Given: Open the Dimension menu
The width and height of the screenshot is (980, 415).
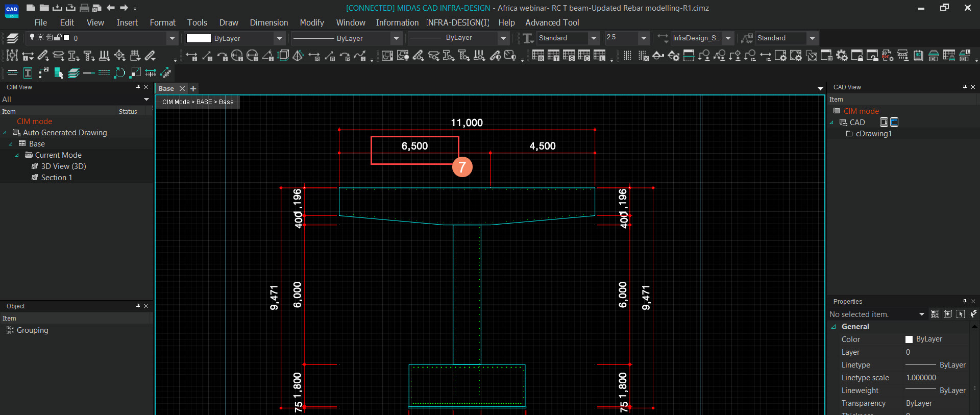Looking at the screenshot, I should point(269,22).
